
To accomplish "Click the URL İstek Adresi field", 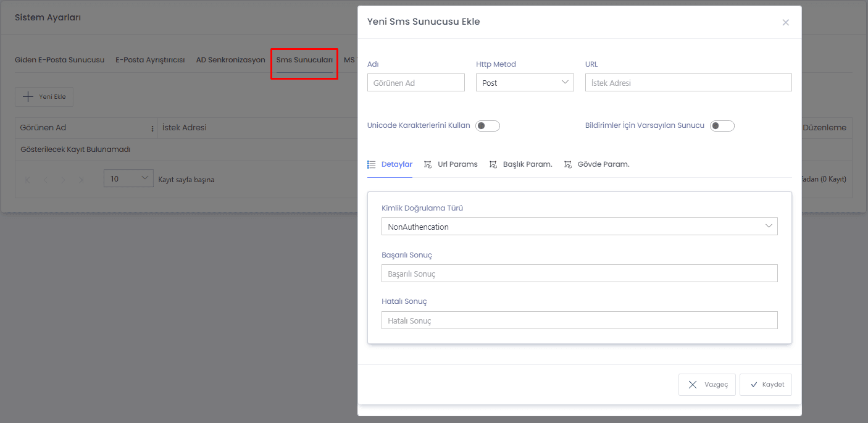I will (688, 83).
